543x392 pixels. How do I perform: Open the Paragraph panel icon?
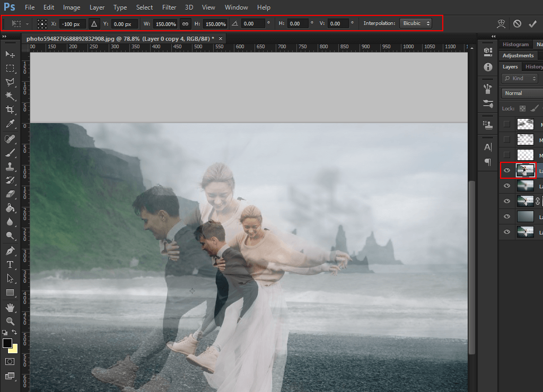click(488, 162)
